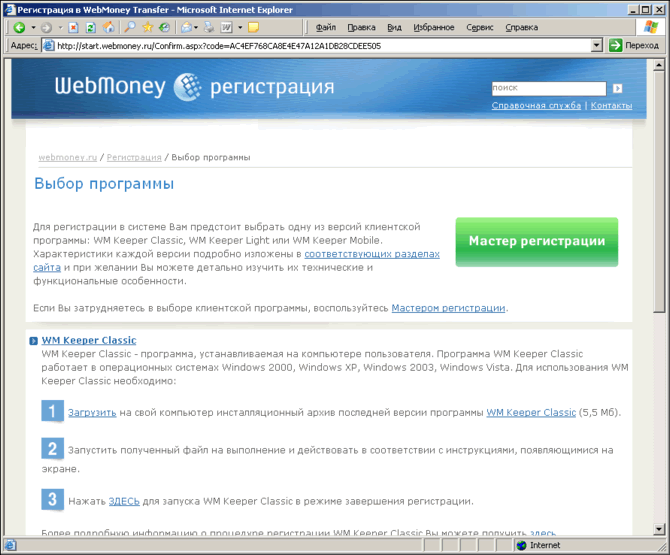This screenshot has height=555, width=670.
Task: Click the Internet zone globe status icon
Action: click(521, 545)
